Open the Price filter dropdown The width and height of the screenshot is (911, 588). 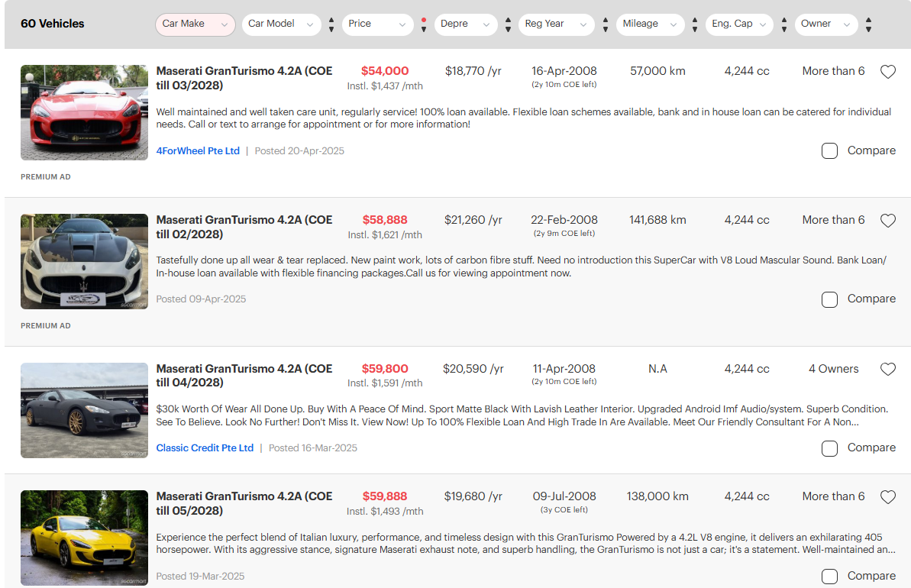(x=378, y=24)
